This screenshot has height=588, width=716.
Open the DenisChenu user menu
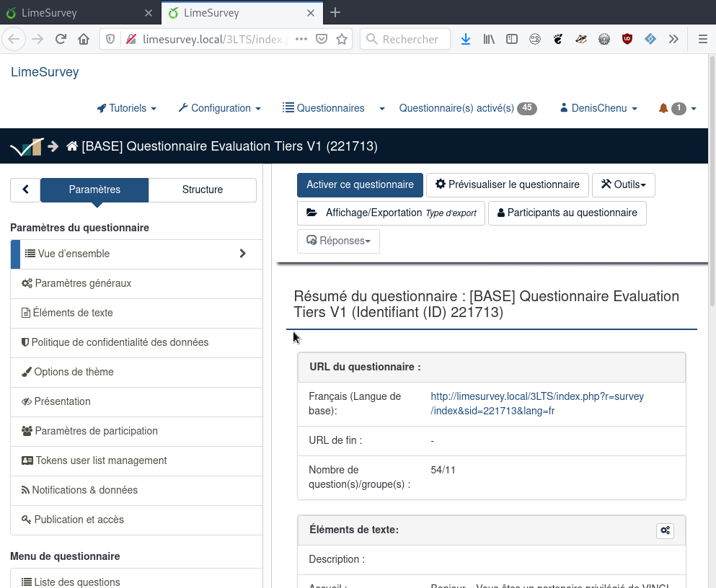click(x=598, y=108)
